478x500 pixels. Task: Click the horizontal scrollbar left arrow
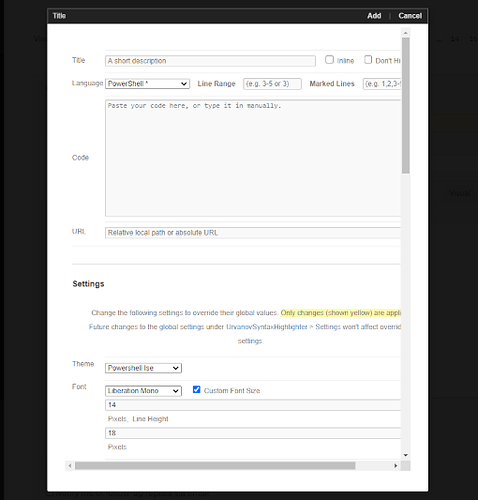tap(70, 466)
